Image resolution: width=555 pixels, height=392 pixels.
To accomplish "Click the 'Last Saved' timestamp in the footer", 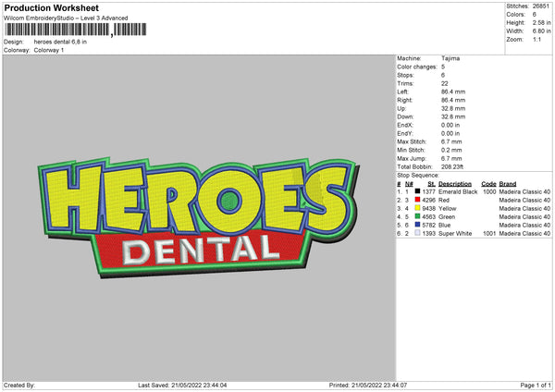I will click(182, 386).
